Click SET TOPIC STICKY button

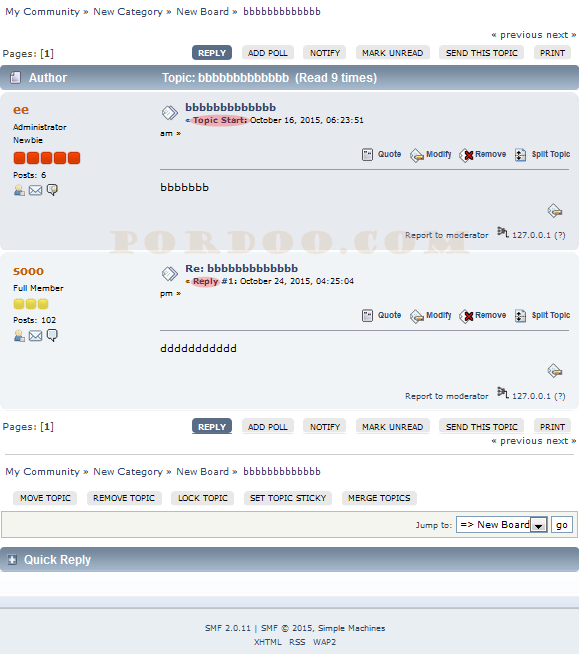point(288,498)
